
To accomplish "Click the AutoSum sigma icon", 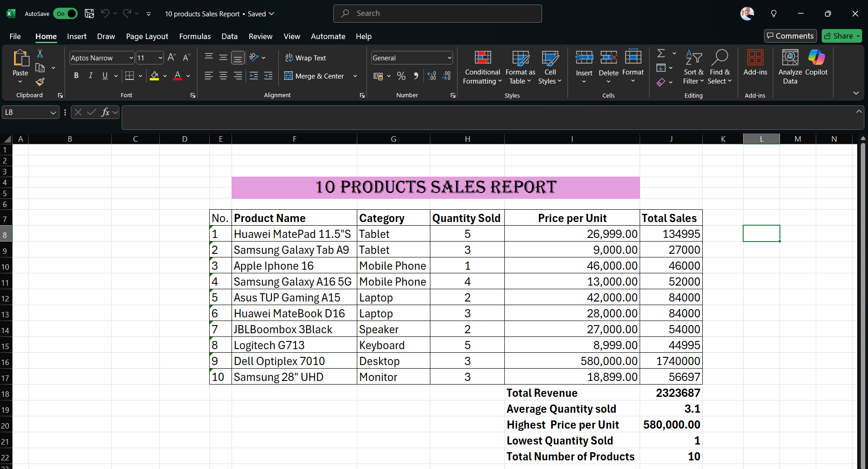I will point(661,54).
